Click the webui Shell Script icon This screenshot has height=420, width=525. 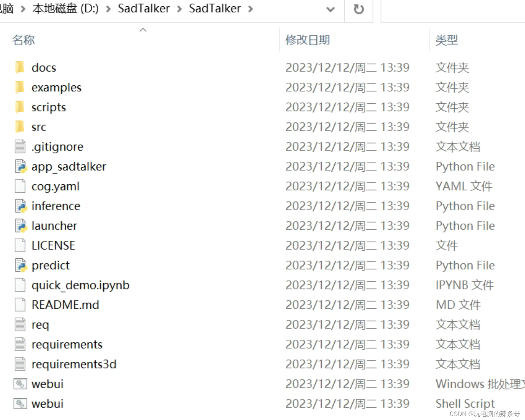(x=20, y=404)
